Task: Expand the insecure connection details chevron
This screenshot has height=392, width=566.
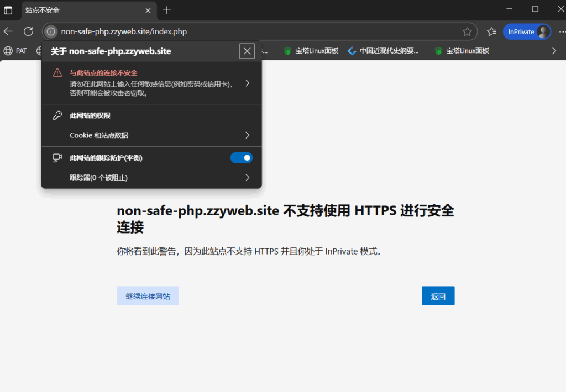Action: point(247,83)
